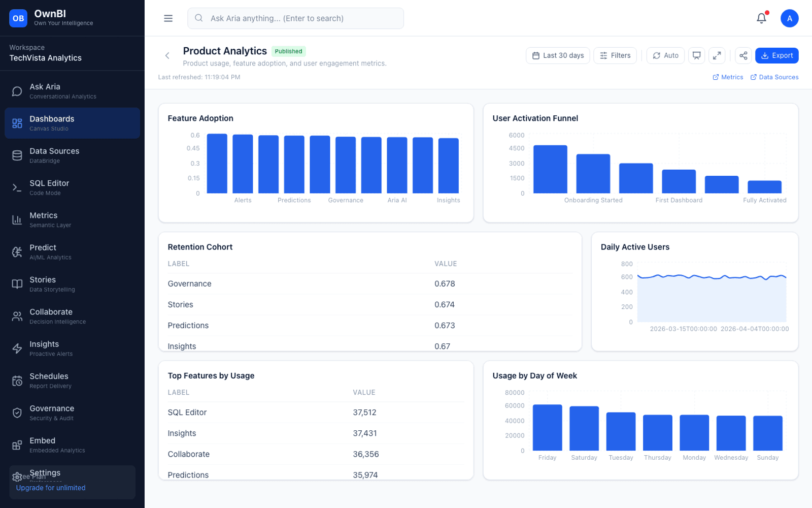Select TechVista Analytics workspace
Screen dimensions: 812x508
(46, 58)
